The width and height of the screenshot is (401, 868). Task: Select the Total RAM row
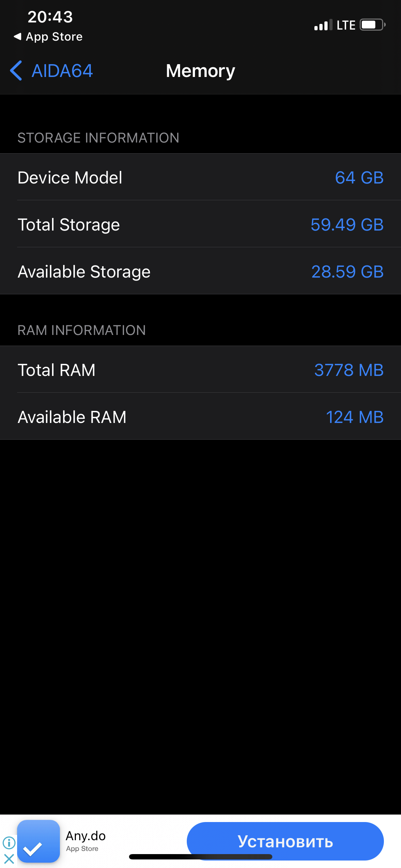pos(200,370)
